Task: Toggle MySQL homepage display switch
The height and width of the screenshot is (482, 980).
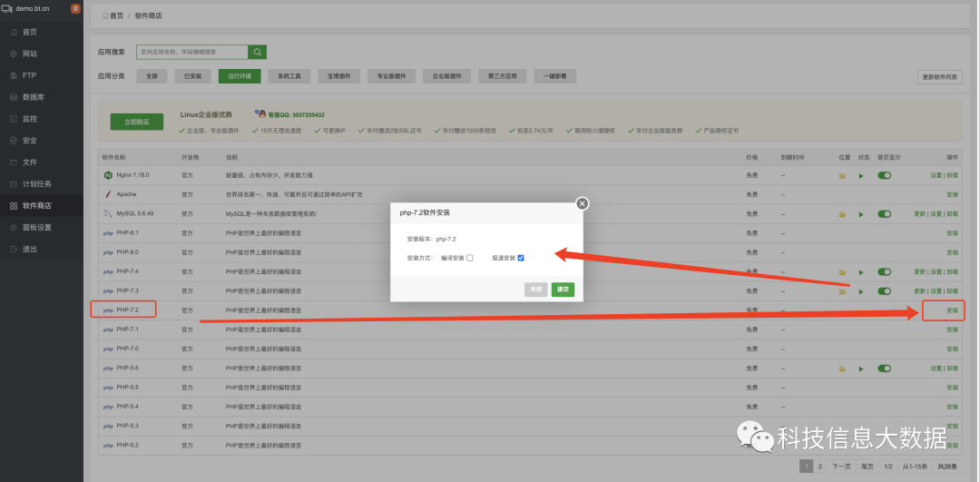Action: point(884,214)
